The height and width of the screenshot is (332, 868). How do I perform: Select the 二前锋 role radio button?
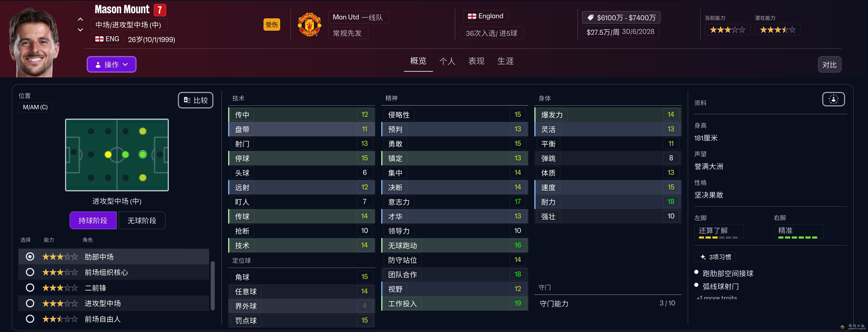coord(30,288)
